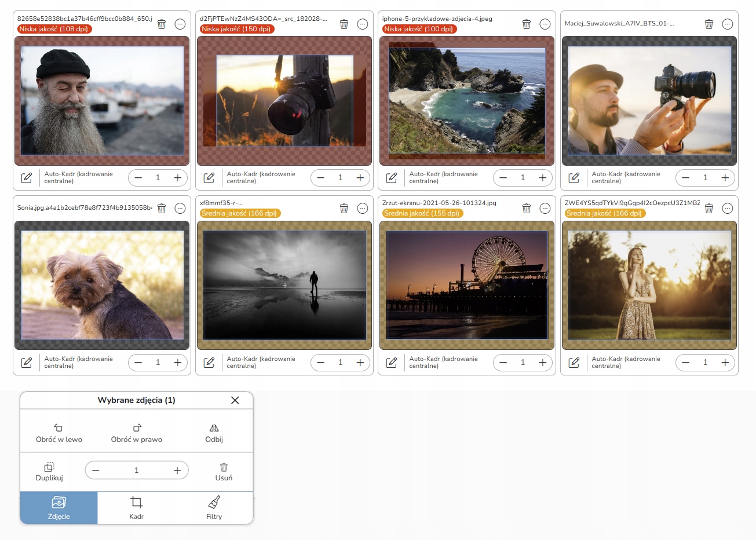Open more options for the d2FjPTEwNzZ4 photo
Screen dimensions: 756x540
[x=363, y=24]
